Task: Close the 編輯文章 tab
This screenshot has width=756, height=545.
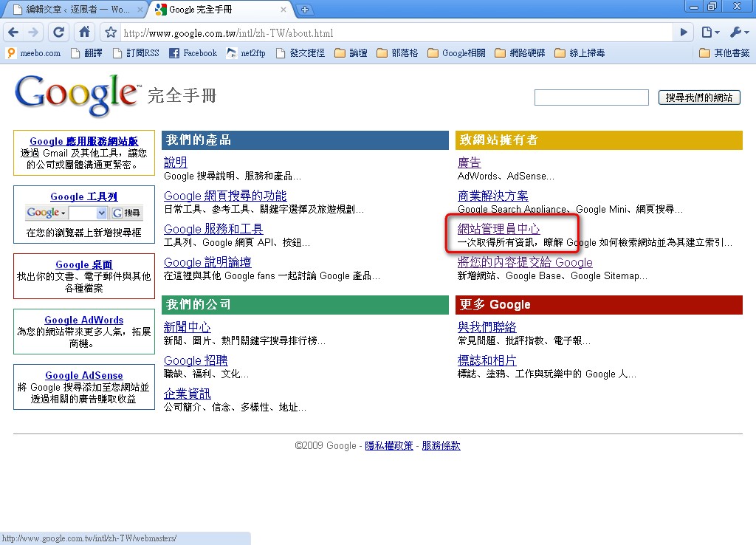Action: [x=140, y=9]
